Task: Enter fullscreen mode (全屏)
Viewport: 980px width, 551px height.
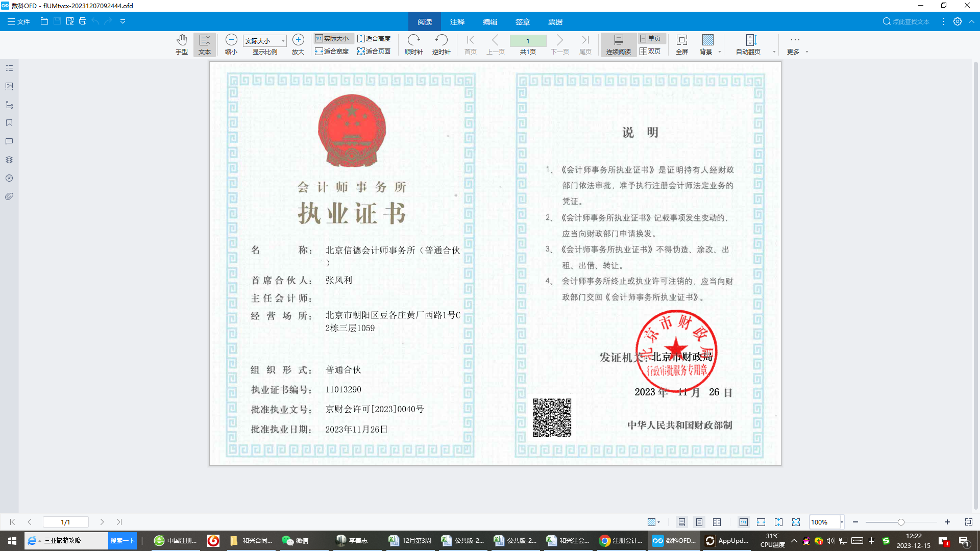Action: click(681, 44)
